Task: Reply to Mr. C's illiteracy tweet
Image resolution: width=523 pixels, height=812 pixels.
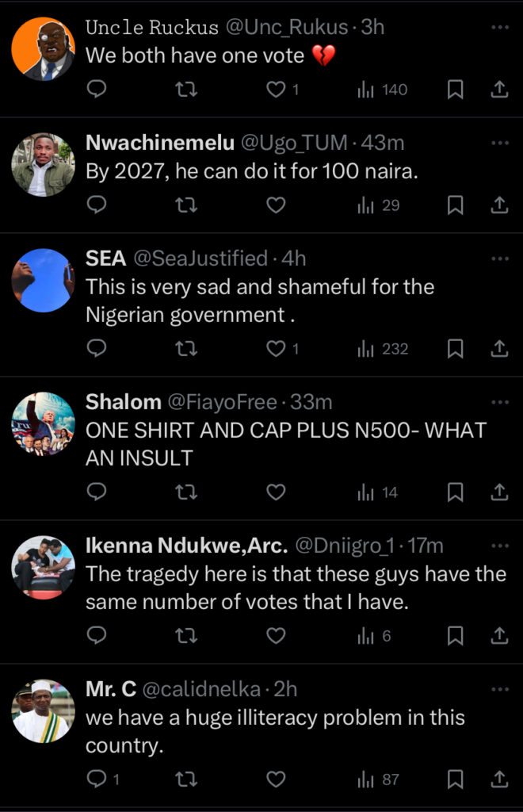Action: pyautogui.click(x=96, y=780)
